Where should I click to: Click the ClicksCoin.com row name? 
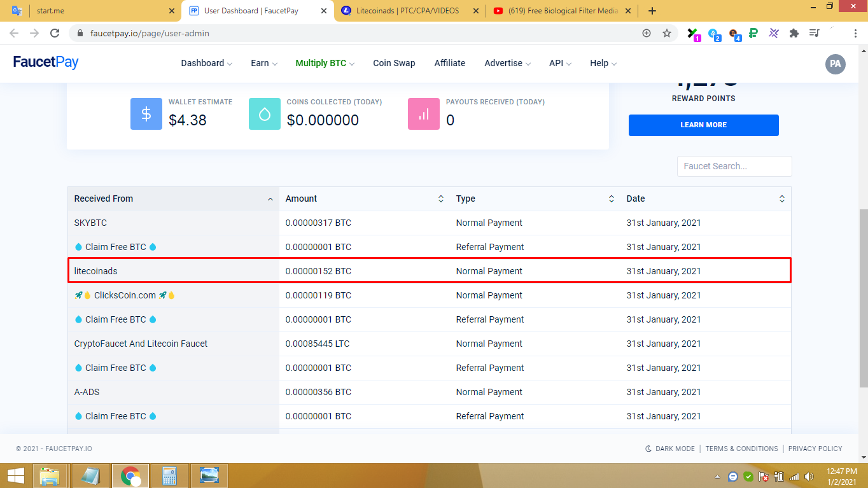click(125, 295)
